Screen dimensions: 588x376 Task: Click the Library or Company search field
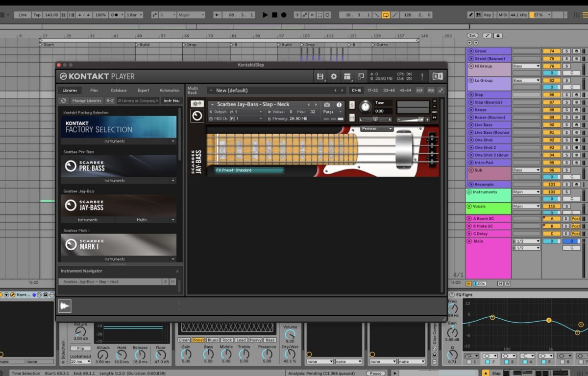click(138, 101)
